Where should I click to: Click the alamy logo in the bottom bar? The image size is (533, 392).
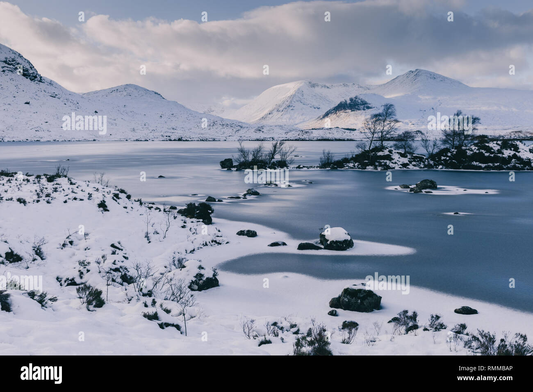[x=41, y=373]
